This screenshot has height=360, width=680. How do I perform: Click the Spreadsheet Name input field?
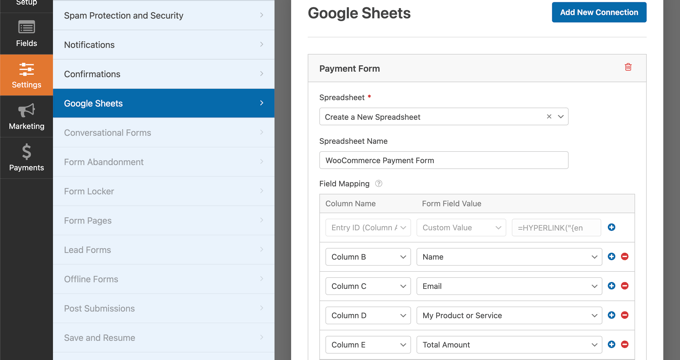pos(444,160)
